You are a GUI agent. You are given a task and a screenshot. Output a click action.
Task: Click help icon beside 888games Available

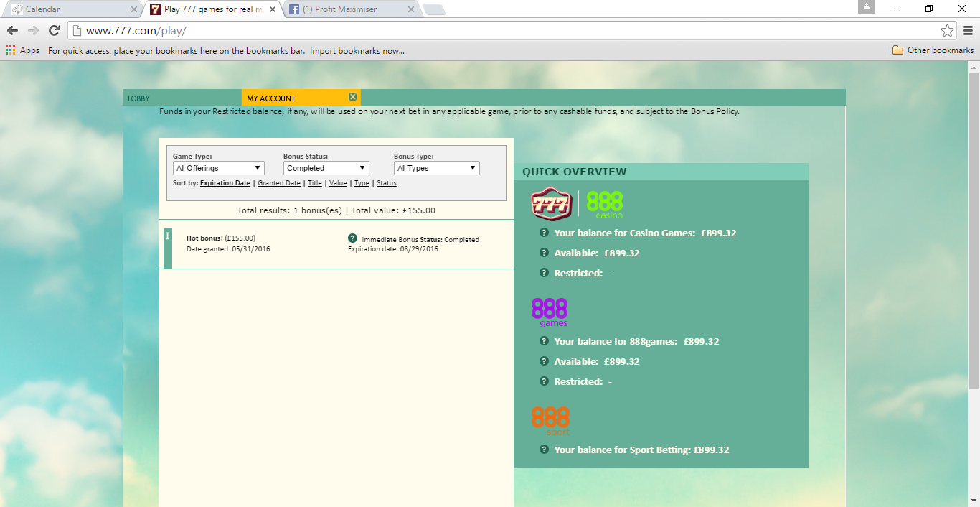(x=544, y=361)
